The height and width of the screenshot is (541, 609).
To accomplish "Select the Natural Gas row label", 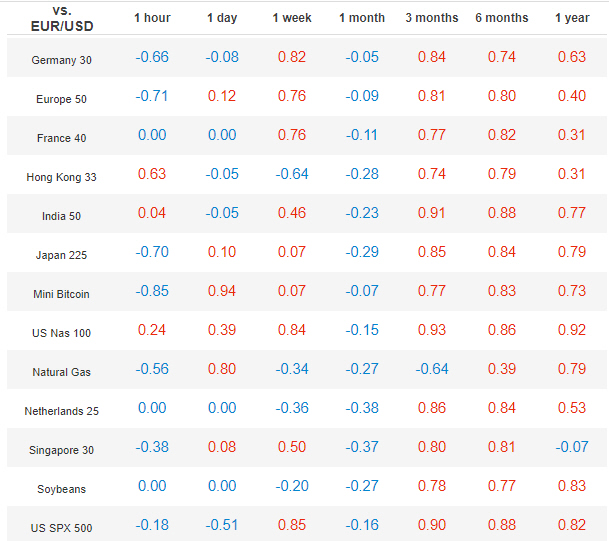I will coord(61,372).
